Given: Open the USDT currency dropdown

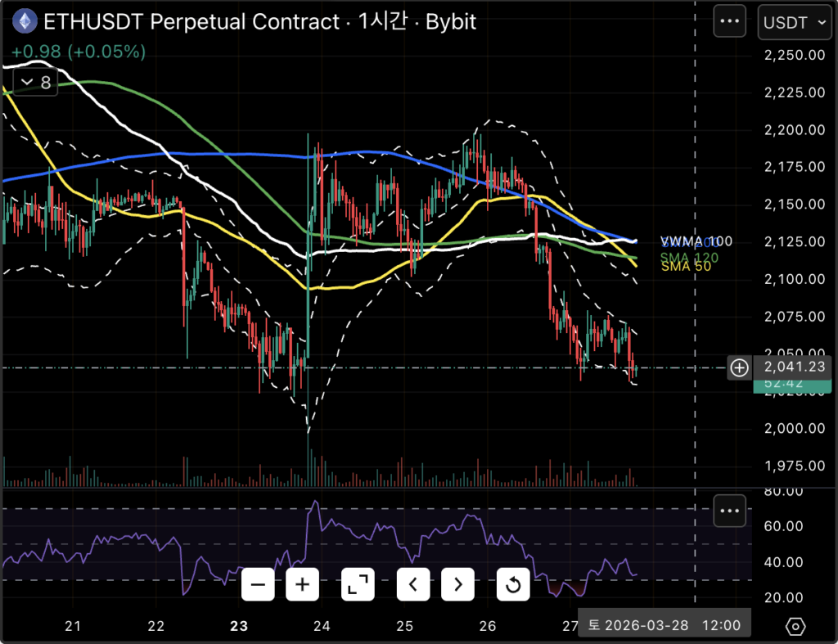Looking at the screenshot, I should pos(794,22).
